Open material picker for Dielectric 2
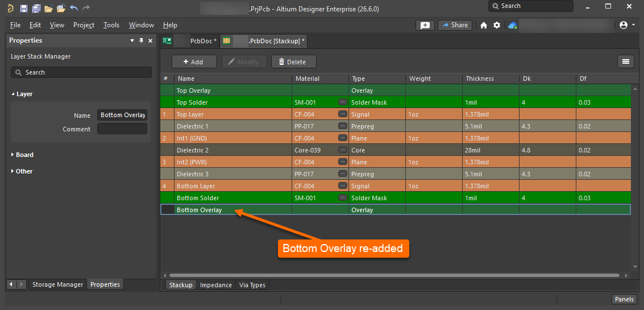This screenshot has width=644, height=310. 343,150
